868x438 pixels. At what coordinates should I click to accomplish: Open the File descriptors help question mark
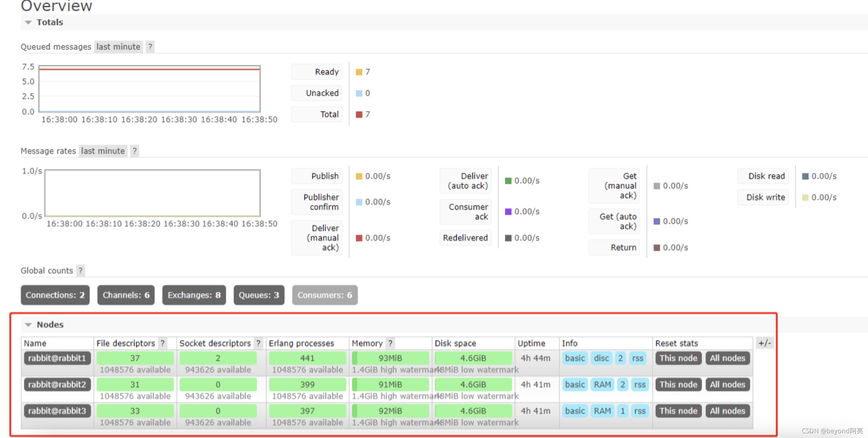point(163,343)
